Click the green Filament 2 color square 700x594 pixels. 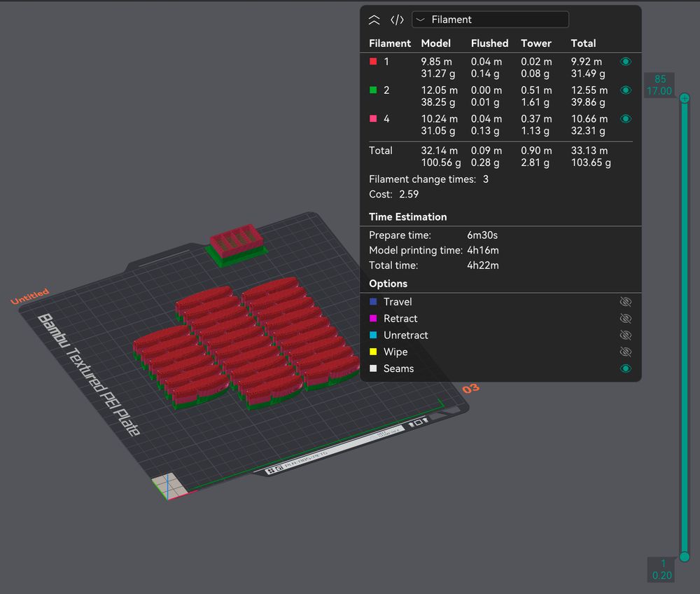[372, 90]
